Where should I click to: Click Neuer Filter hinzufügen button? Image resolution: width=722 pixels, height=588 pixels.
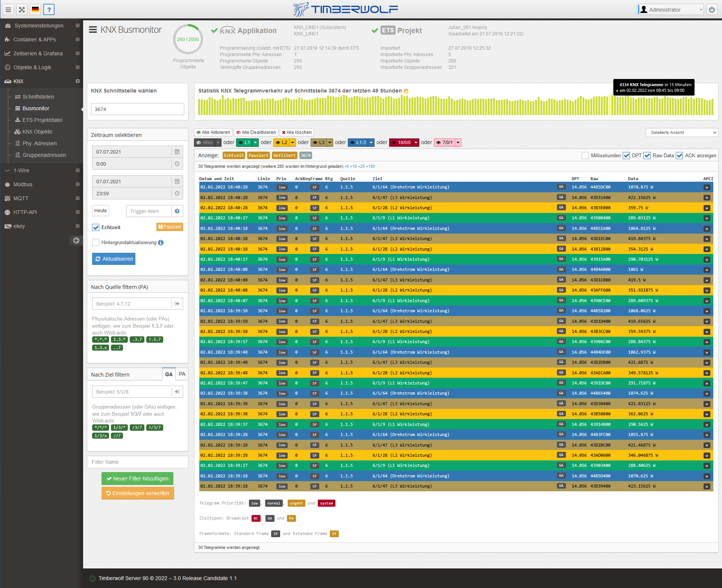[x=137, y=479]
